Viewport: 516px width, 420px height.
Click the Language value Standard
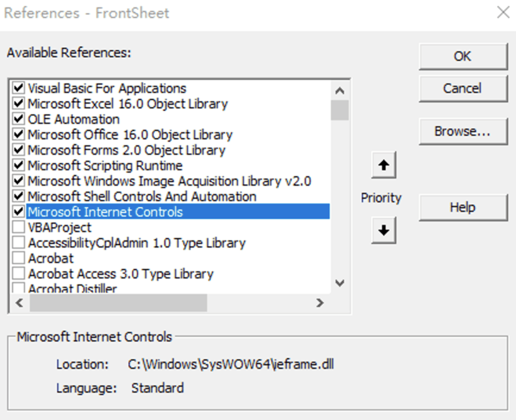[157, 388]
